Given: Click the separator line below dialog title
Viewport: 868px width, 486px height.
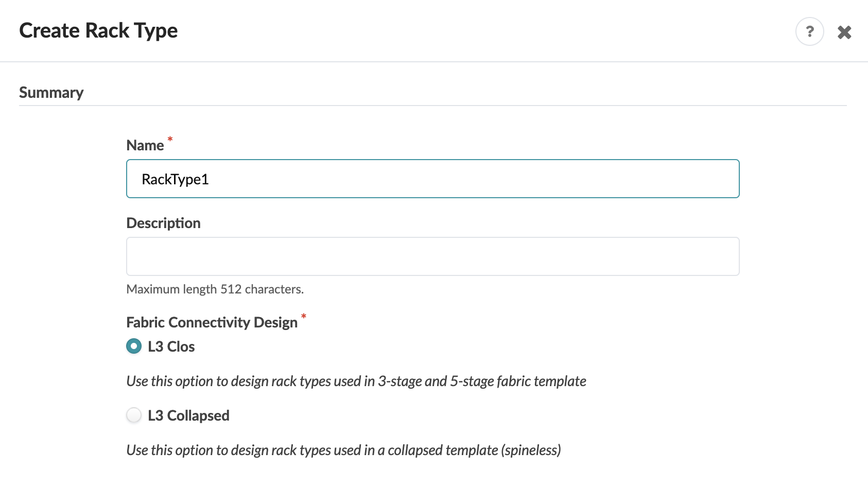Looking at the screenshot, I should point(434,62).
